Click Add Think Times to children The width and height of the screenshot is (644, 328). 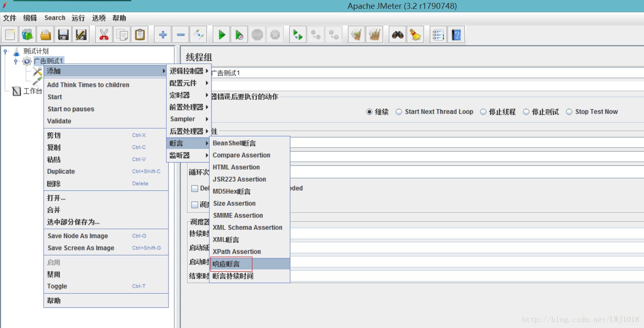pos(106,85)
